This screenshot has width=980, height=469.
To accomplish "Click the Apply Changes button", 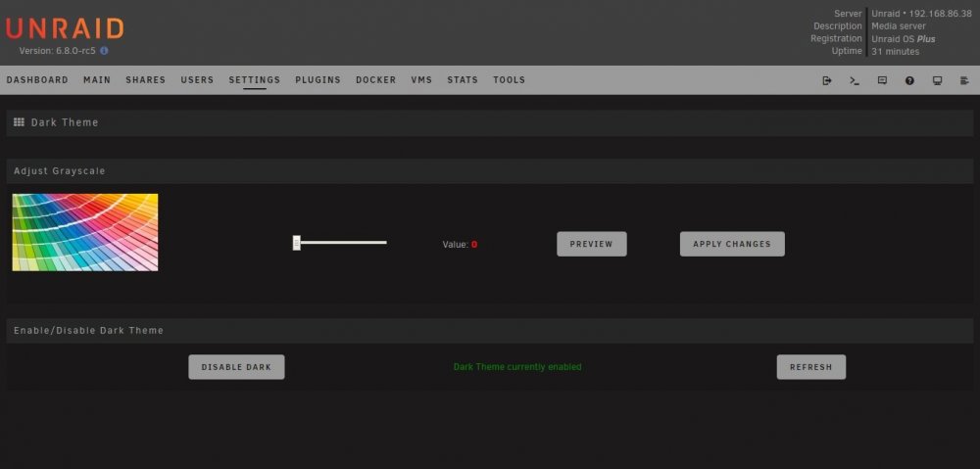I will pyautogui.click(x=732, y=244).
